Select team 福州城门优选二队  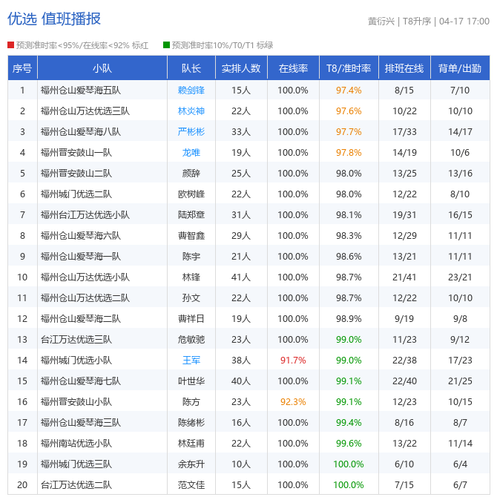76,194
